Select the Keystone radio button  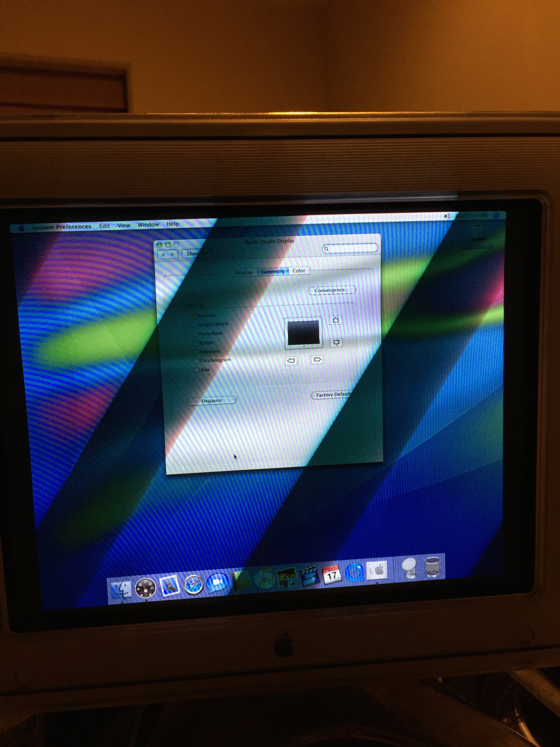point(196,352)
